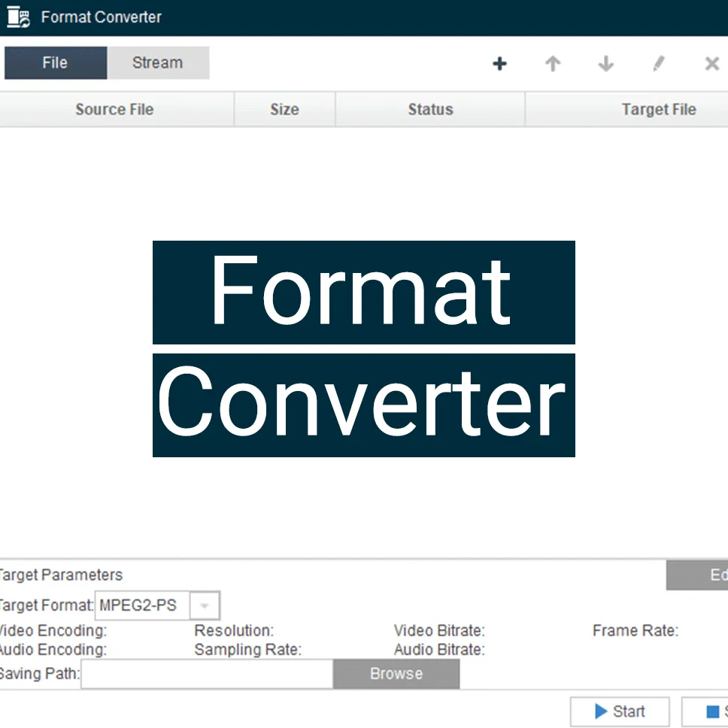Switch to the Stream tab
Screen dimensions: 728x728
click(x=157, y=63)
